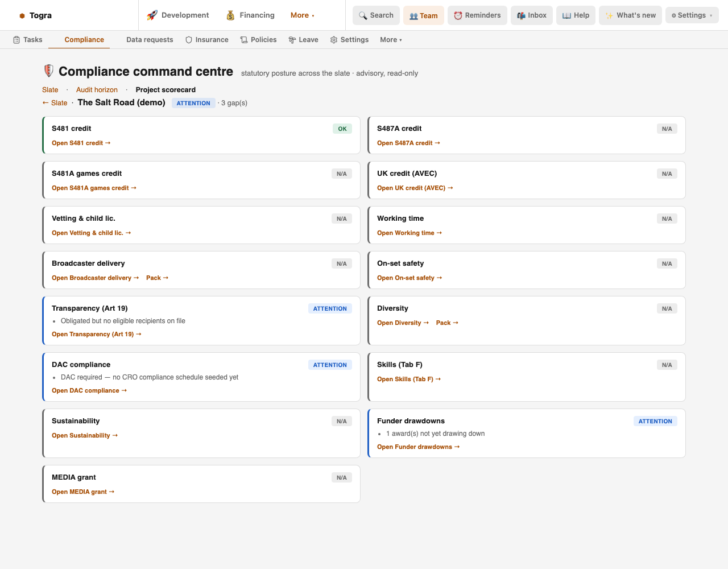Open S481 credit link
Viewport: 728px width, 569px height.
click(x=81, y=143)
